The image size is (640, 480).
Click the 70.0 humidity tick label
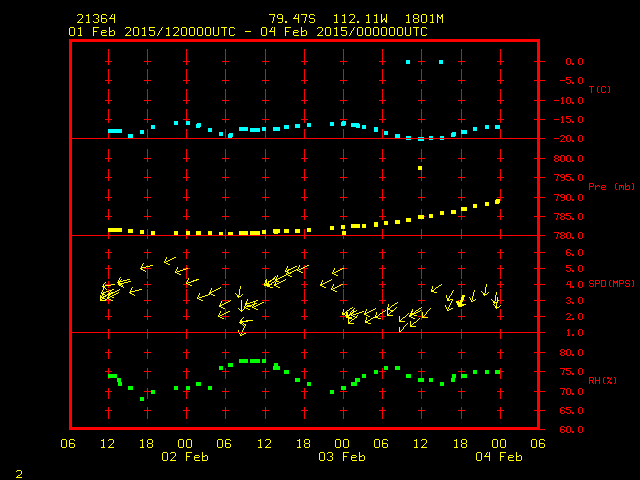click(571, 392)
